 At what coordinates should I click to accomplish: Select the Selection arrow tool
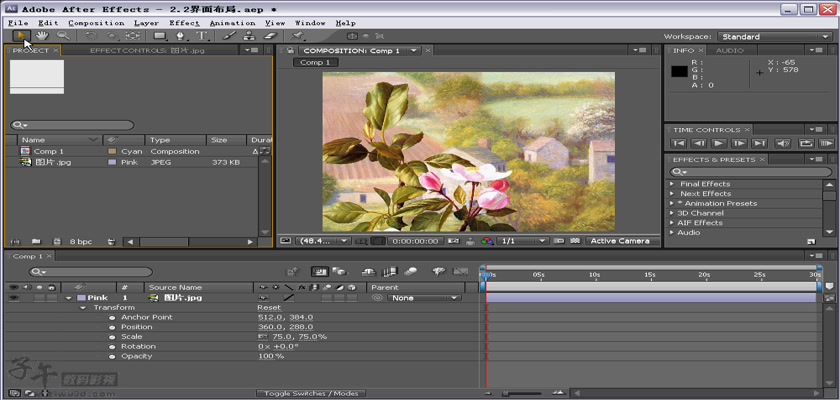pyautogui.click(x=21, y=36)
